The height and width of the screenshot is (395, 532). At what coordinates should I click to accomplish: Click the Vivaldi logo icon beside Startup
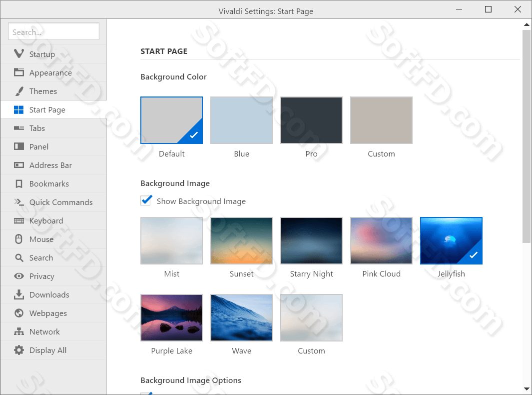[19, 53]
